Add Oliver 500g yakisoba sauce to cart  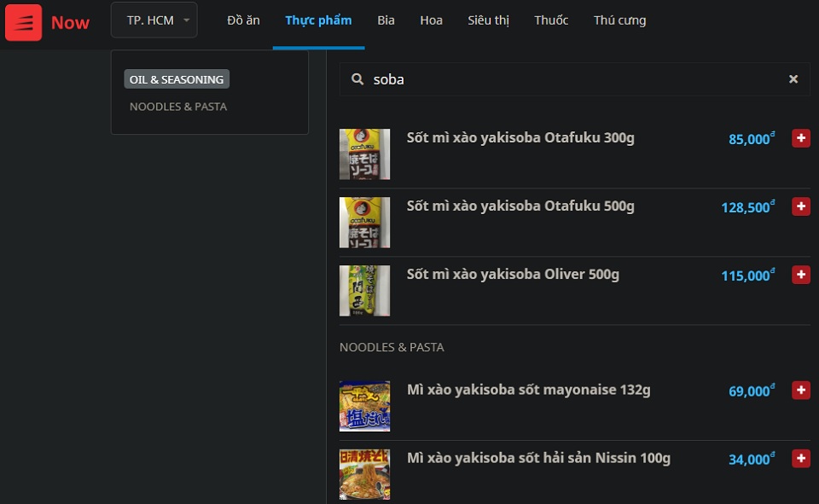[x=801, y=275]
